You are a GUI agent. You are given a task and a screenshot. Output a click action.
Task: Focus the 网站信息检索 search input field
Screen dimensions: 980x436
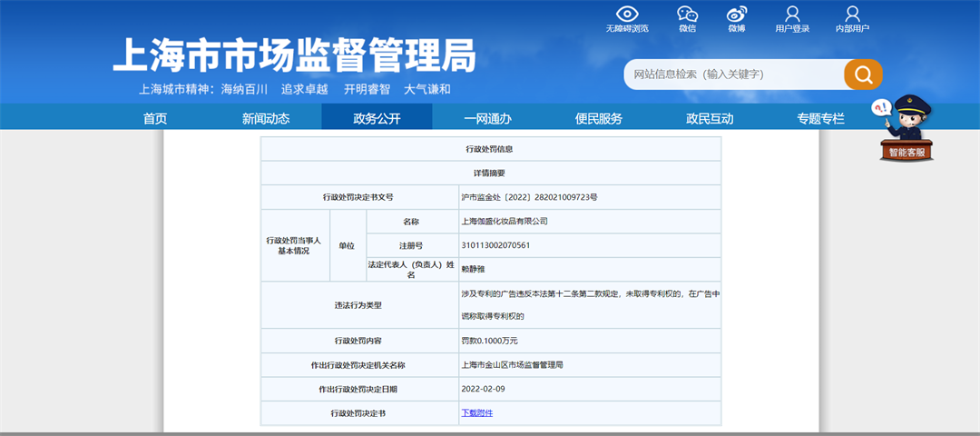(733, 74)
